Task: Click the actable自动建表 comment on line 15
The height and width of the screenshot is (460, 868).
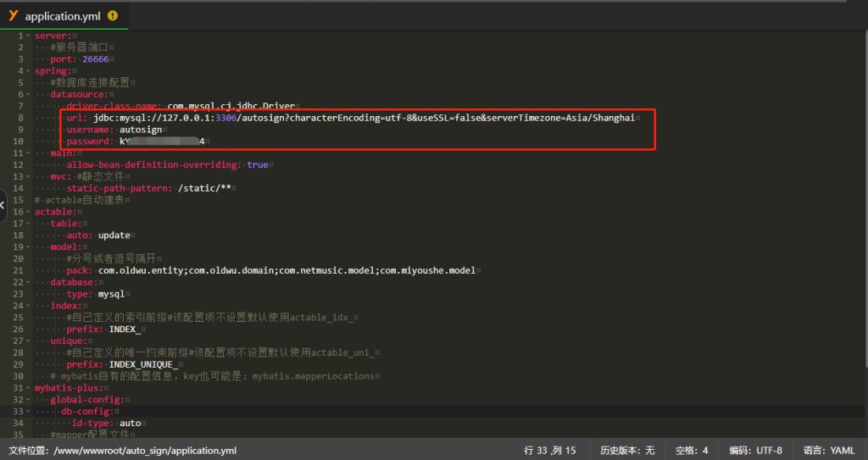Action: pyautogui.click(x=80, y=200)
